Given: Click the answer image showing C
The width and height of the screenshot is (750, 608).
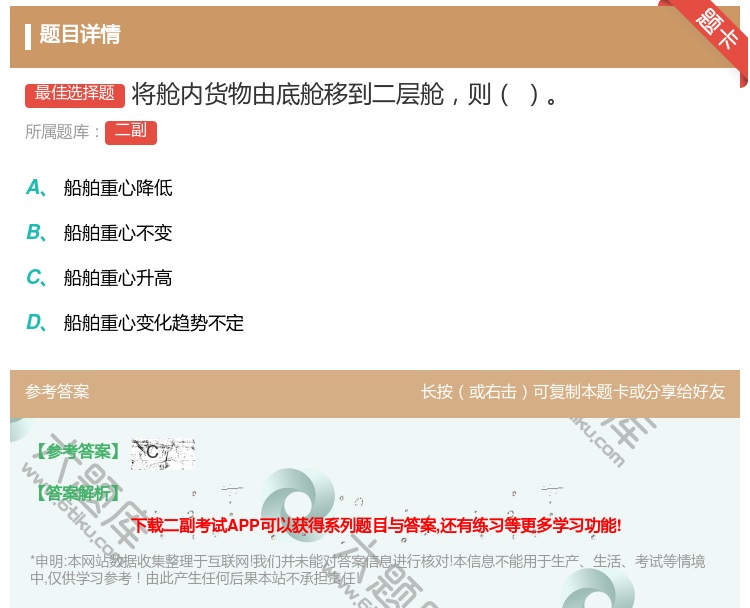Looking at the screenshot, I should click(x=163, y=453).
